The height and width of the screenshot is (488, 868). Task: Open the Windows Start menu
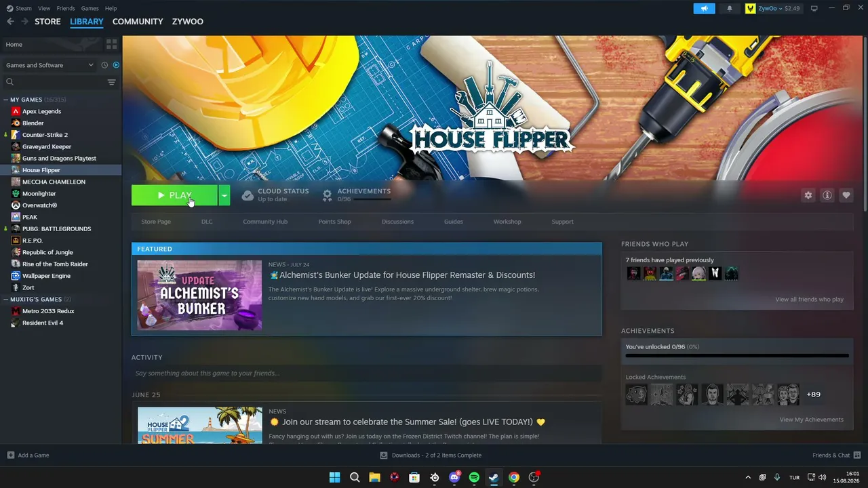334,477
